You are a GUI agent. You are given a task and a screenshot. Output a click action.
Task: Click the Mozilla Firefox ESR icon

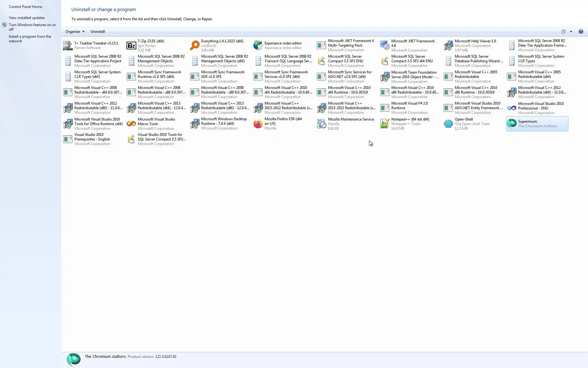pyautogui.click(x=258, y=124)
